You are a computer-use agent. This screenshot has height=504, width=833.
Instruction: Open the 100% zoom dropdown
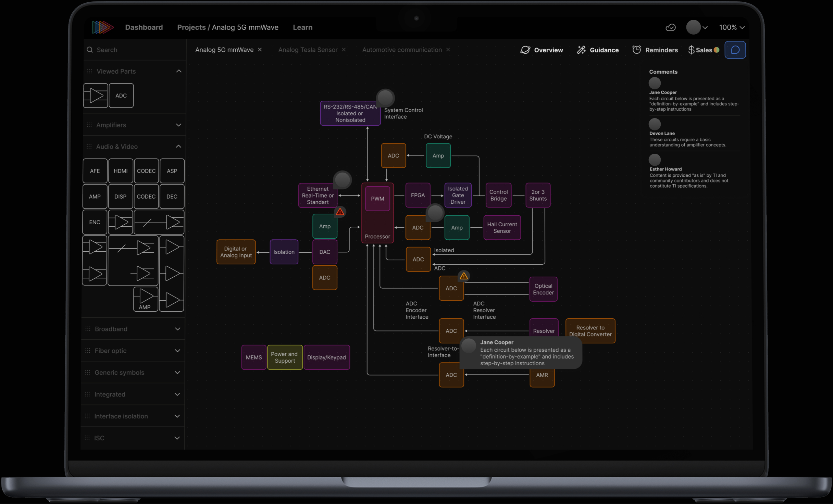tap(732, 27)
